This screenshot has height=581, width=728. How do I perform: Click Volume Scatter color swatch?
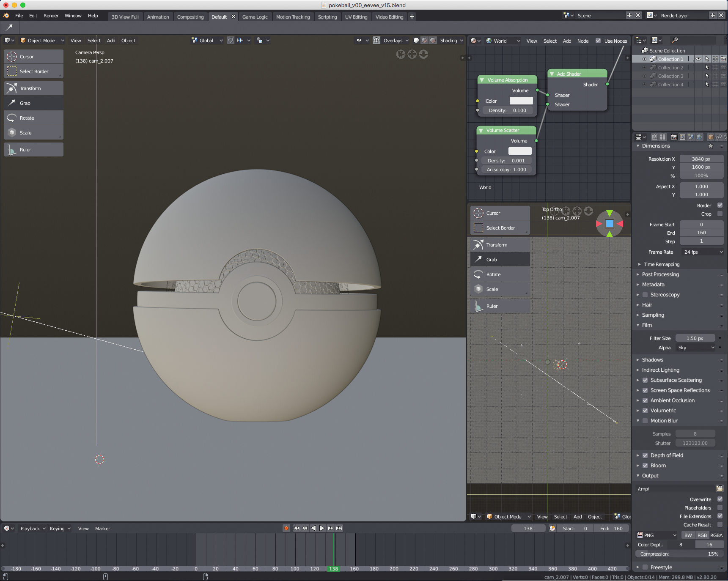[520, 151]
